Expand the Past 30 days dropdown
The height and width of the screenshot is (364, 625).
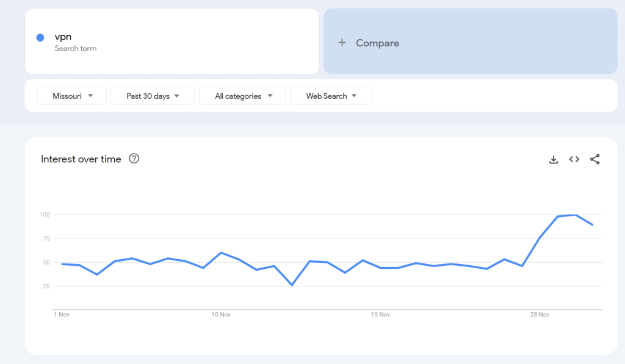[x=153, y=96]
